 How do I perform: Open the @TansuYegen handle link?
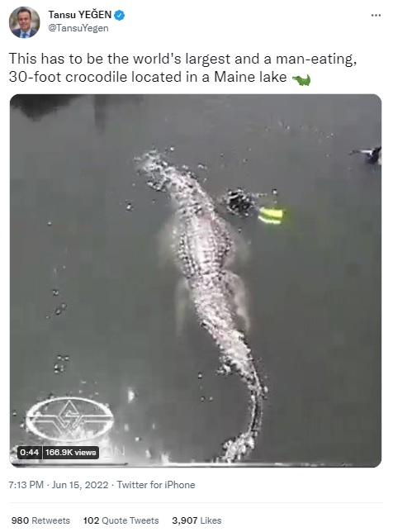(78, 28)
